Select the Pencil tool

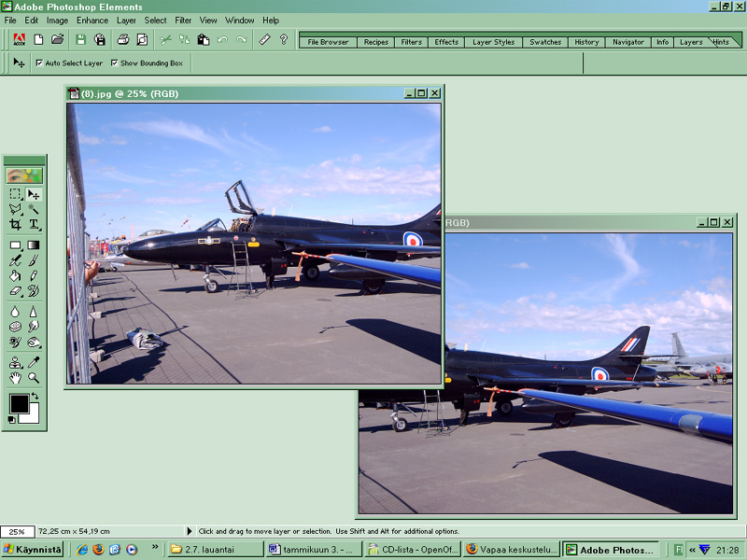tap(34, 275)
